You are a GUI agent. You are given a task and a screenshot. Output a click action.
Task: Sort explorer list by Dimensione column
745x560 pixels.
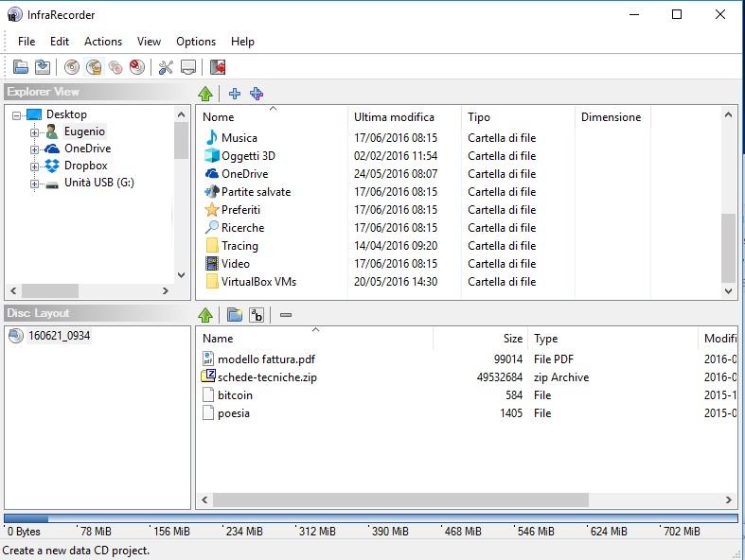[612, 117]
